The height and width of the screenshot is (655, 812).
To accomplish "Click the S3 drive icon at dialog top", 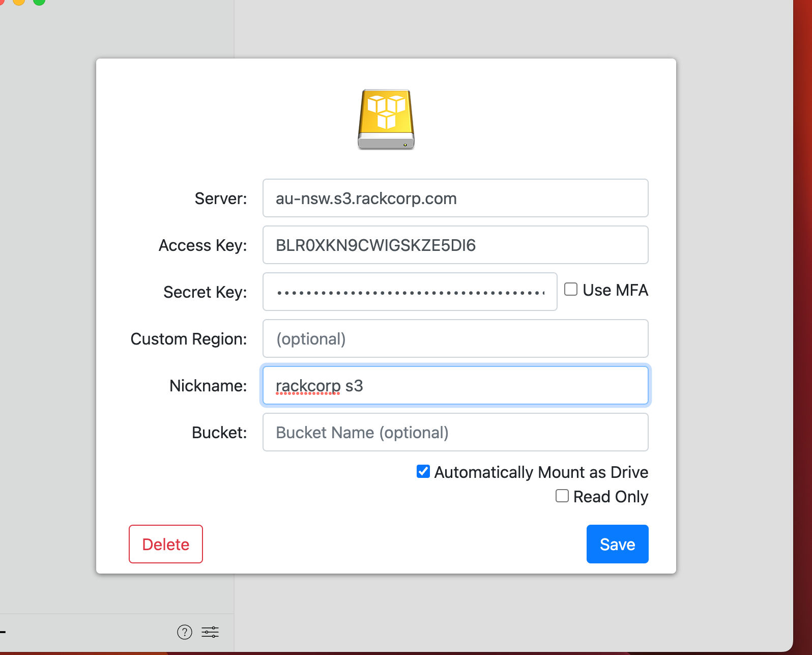I will pos(386,120).
